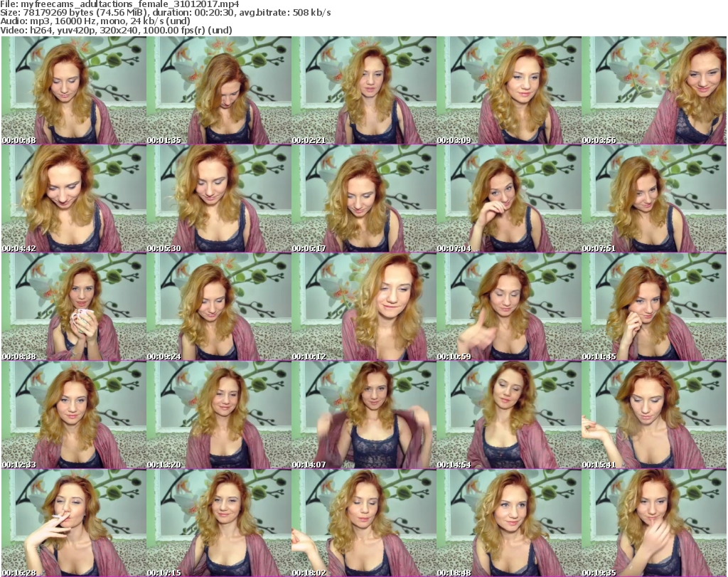Open the 00:06:17 frame
This screenshot has height=577, width=728.
point(364,198)
